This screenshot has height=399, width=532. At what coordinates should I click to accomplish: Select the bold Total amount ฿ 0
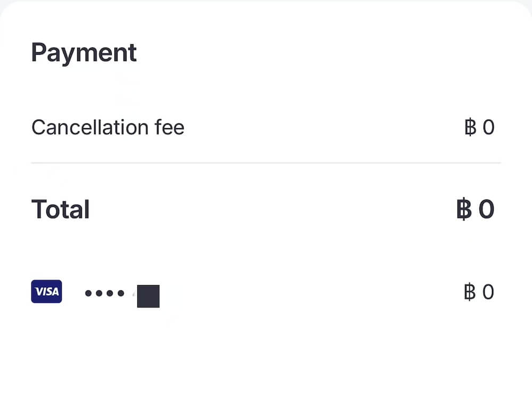pyautogui.click(x=475, y=209)
